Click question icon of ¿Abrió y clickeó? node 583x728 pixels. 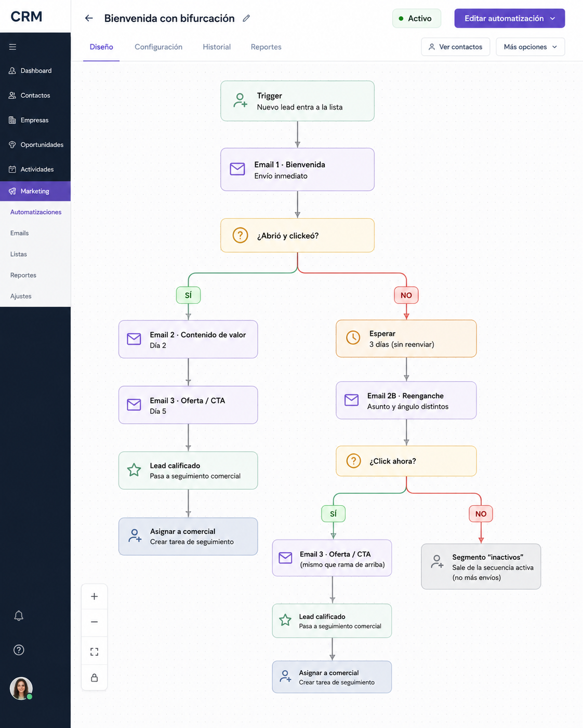[240, 235]
